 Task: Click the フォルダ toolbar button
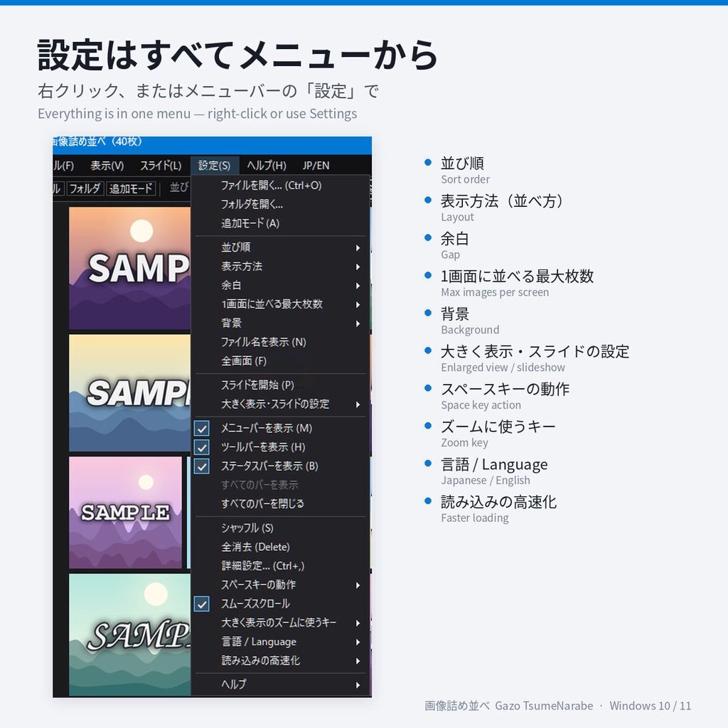pyautogui.click(x=85, y=188)
